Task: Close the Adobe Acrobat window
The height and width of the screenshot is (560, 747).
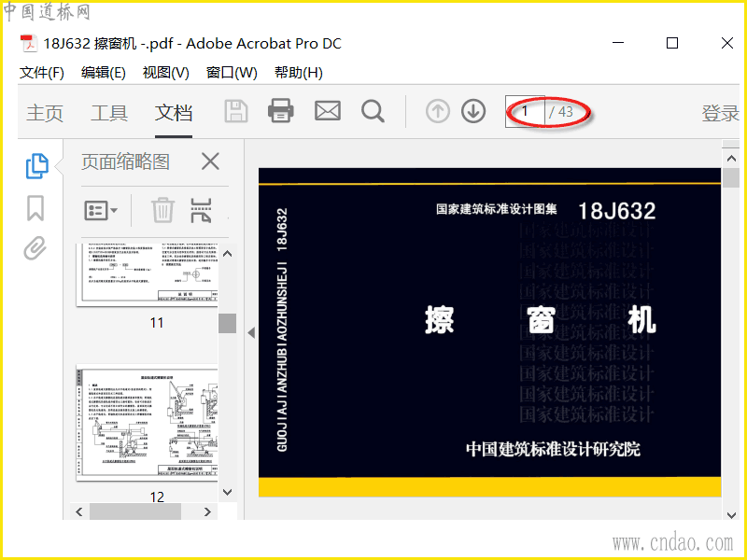Action: pyautogui.click(x=727, y=43)
